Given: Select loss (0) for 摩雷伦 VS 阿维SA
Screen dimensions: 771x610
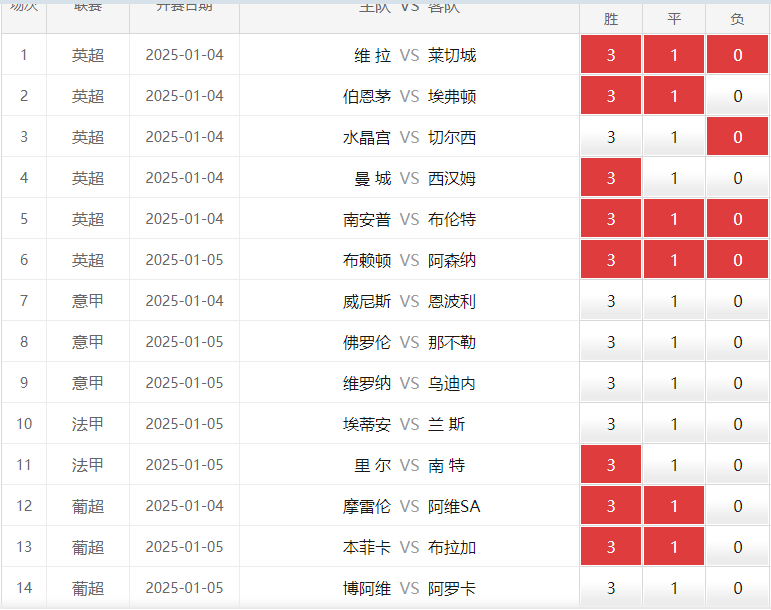Looking at the screenshot, I should (737, 506).
